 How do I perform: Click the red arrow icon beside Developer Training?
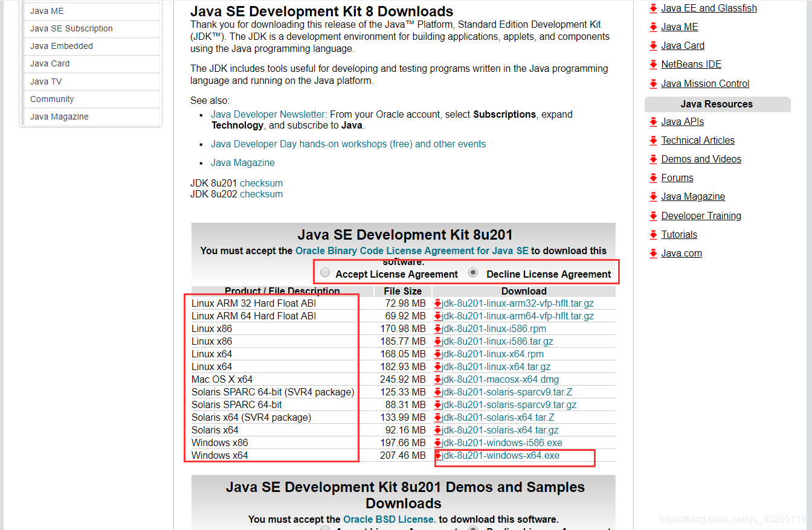coord(653,216)
